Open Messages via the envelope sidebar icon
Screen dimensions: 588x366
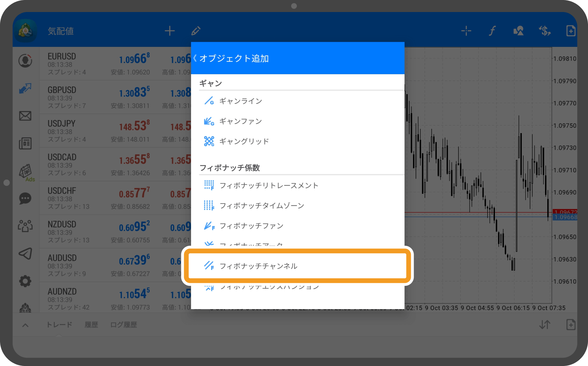tap(26, 116)
